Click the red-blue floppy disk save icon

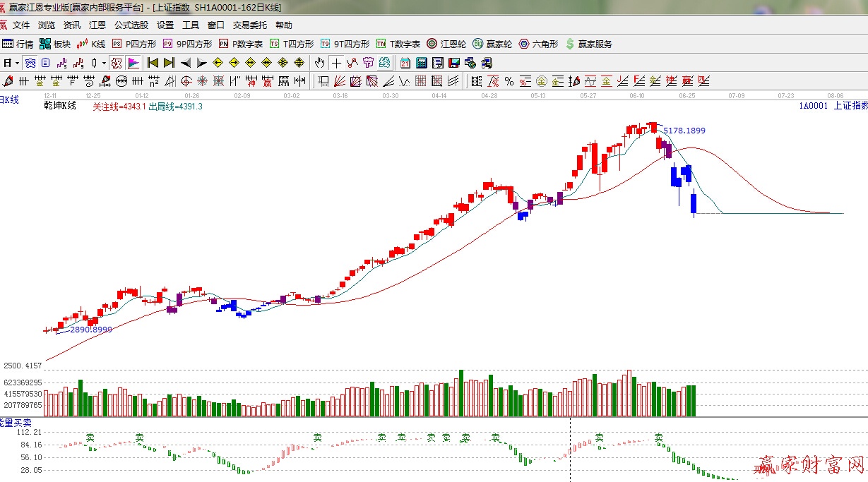tap(453, 63)
